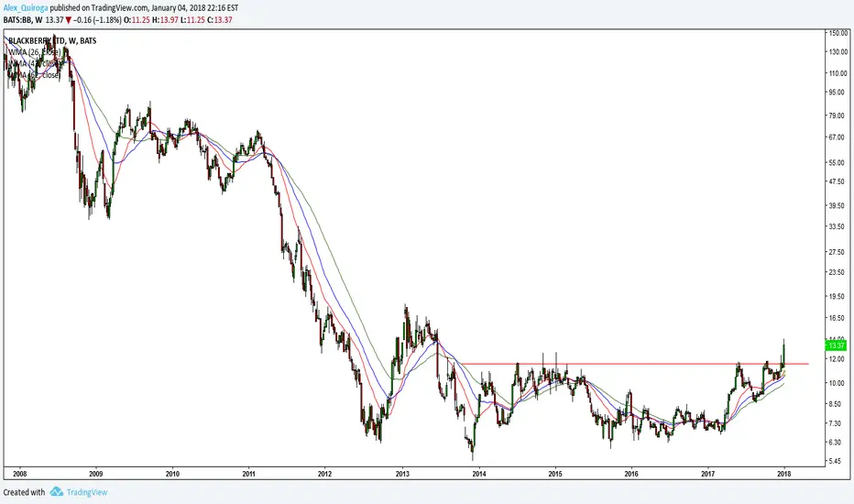Viewport: 854px width, 504px height.
Task: Click the 16.50 price axis label
Action: pos(837,318)
